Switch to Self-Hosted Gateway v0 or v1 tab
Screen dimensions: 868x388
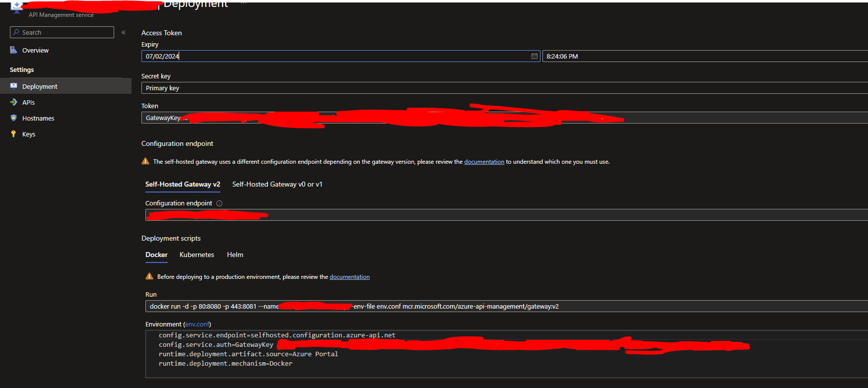click(277, 184)
